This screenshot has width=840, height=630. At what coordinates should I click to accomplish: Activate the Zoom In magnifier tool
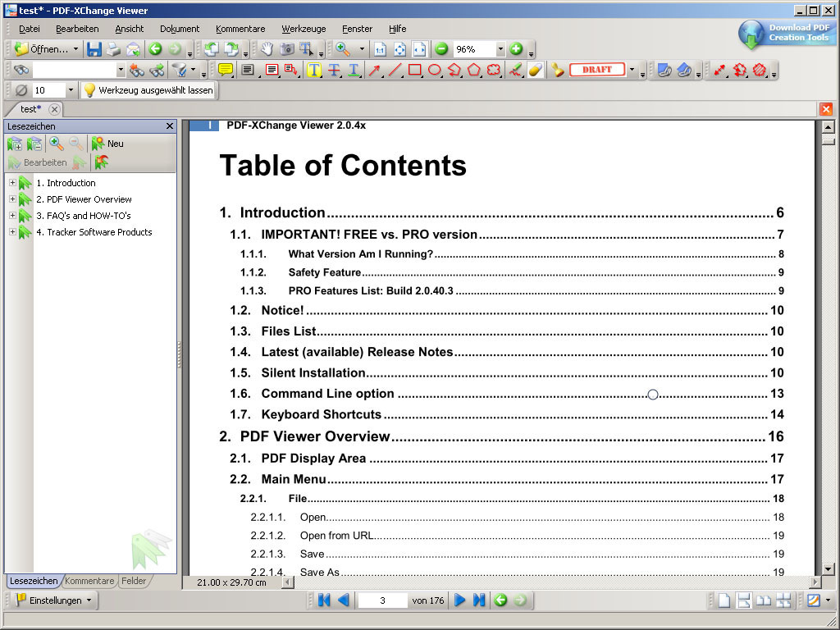pos(343,49)
